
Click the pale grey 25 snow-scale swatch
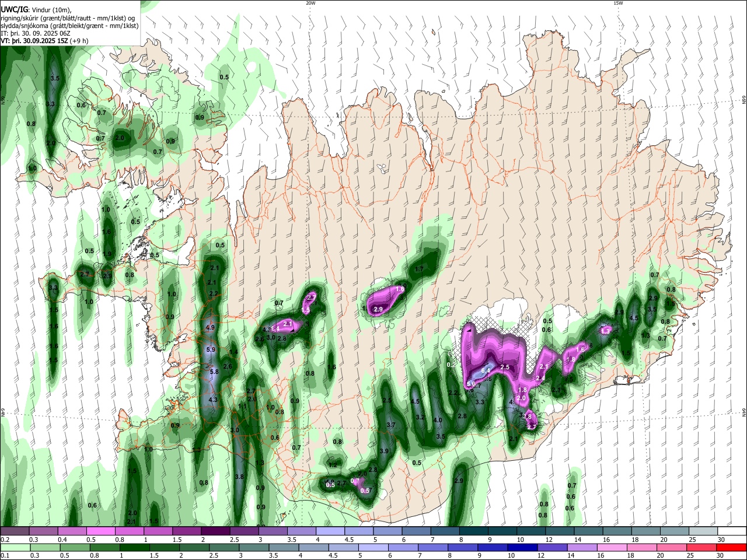click(703, 531)
